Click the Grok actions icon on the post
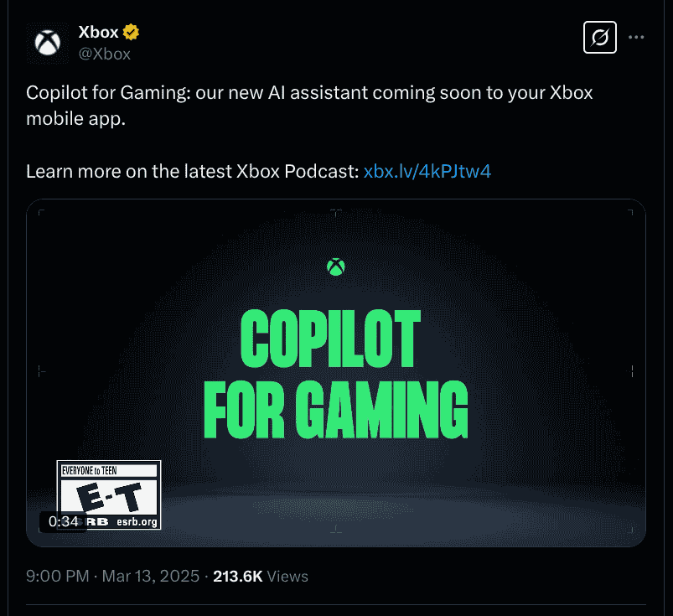The height and width of the screenshot is (616, 673). point(600,37)
